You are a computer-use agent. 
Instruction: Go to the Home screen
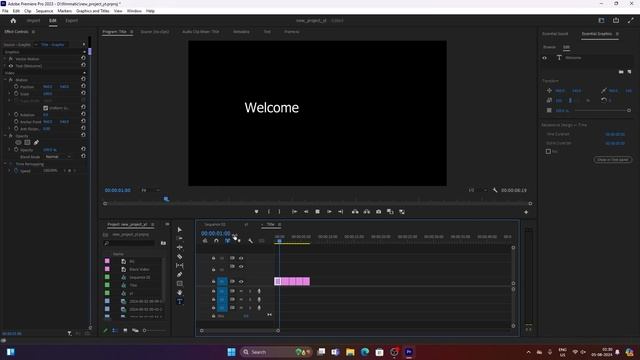click(13, 20)
